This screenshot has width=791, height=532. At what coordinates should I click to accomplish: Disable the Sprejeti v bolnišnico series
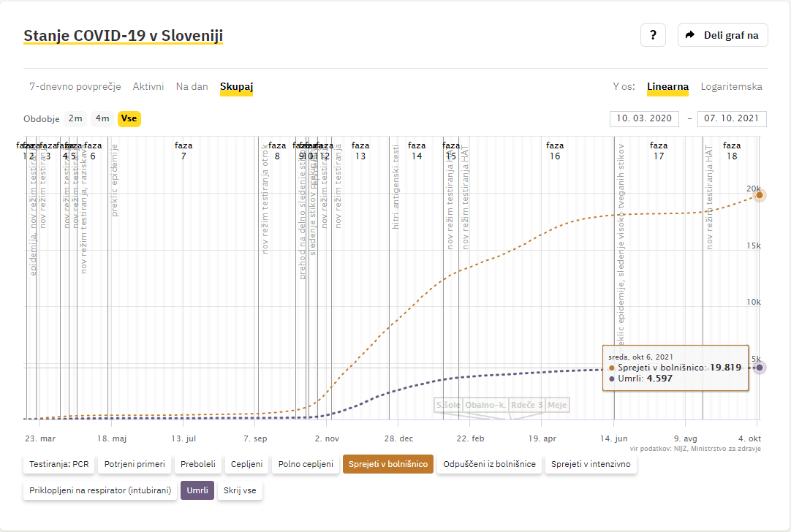(x=388, y=464)
